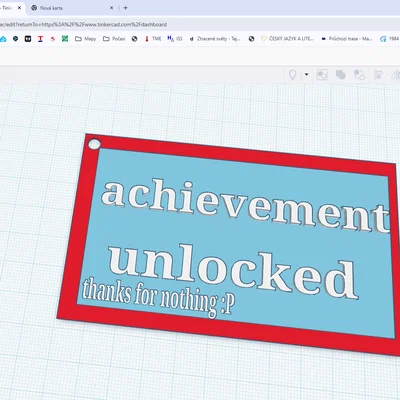Open the Průchozí trasa bookmark
This screenshot has height=400, width=400.
pyautogui.click(x=347, y=39)
